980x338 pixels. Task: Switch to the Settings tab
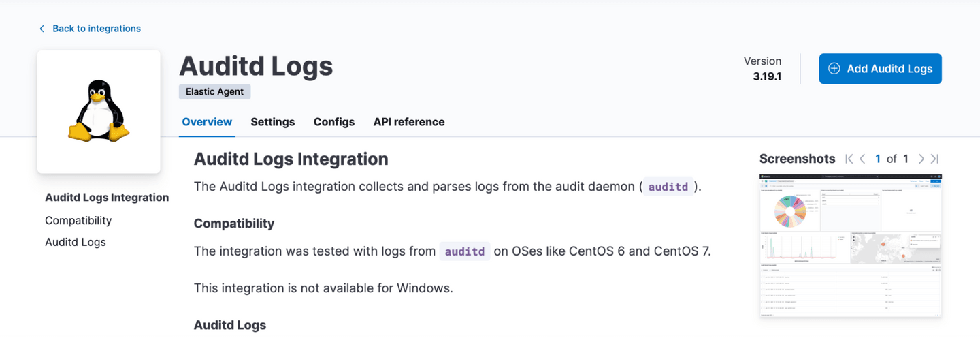coord(272,122)
